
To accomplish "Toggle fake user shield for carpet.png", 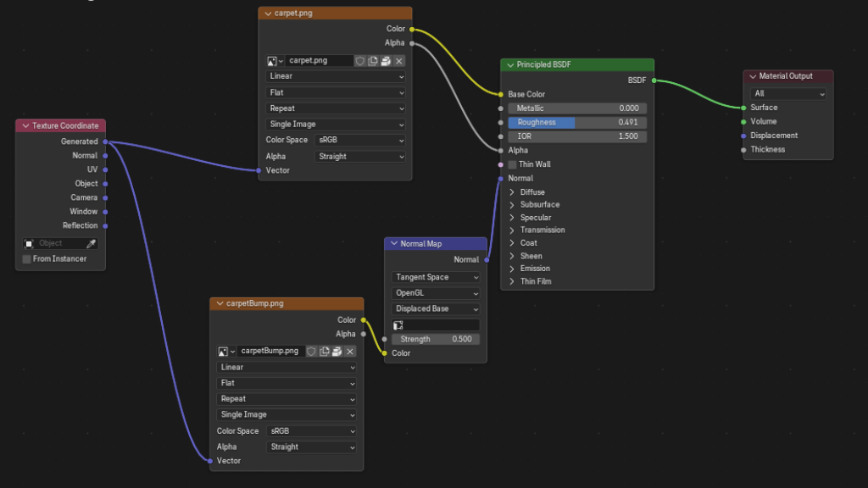I will click(x=359, y=61).
